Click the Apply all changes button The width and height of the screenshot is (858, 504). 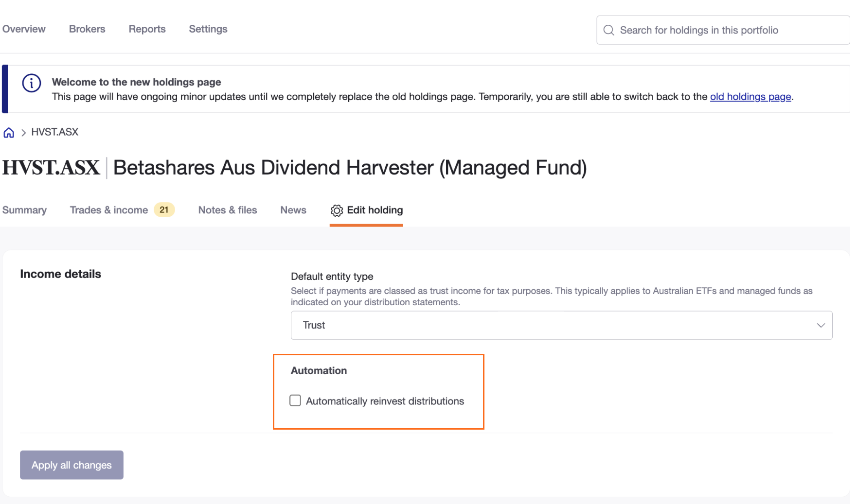tap(71, 465)
